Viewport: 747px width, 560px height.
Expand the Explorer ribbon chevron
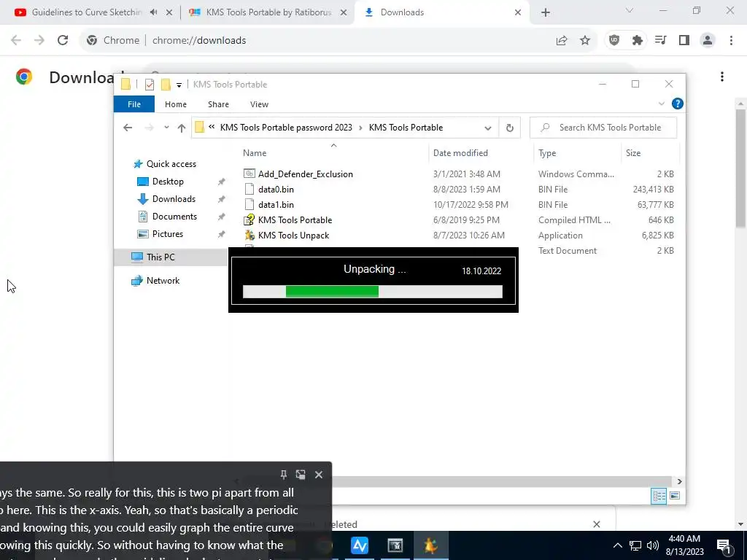tap(661, 104)
